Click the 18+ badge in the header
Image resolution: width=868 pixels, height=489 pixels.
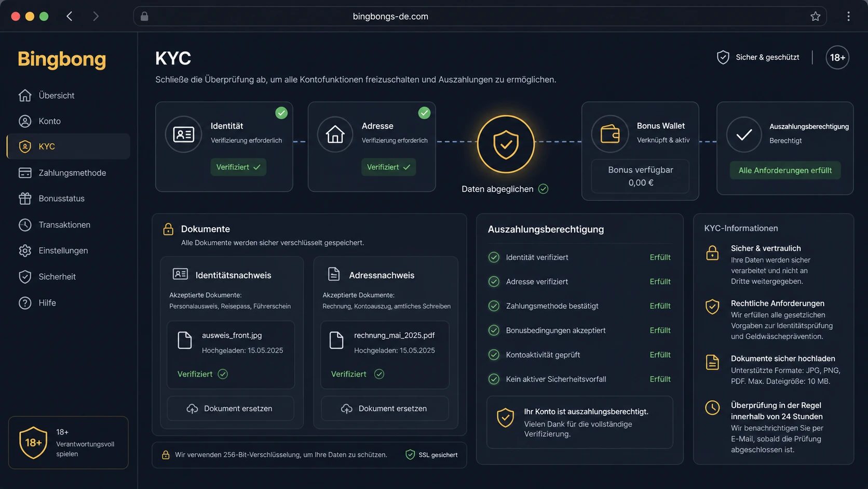click(837, 58)
